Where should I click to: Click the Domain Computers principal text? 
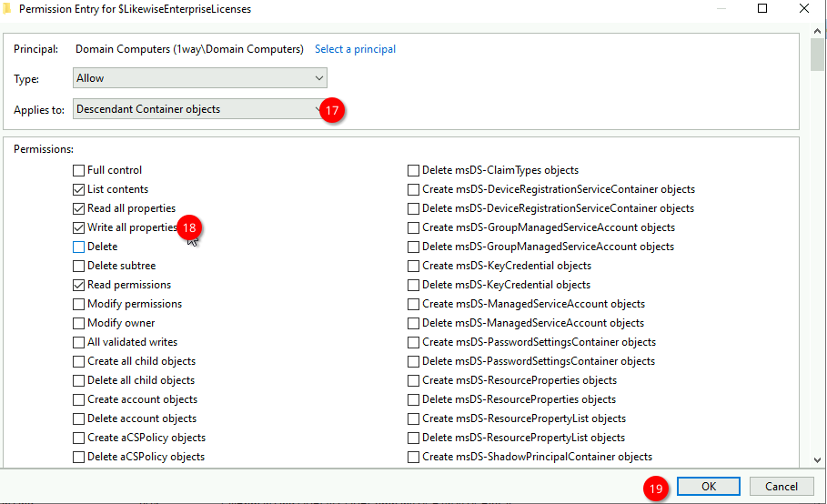(x=189, y=49)
